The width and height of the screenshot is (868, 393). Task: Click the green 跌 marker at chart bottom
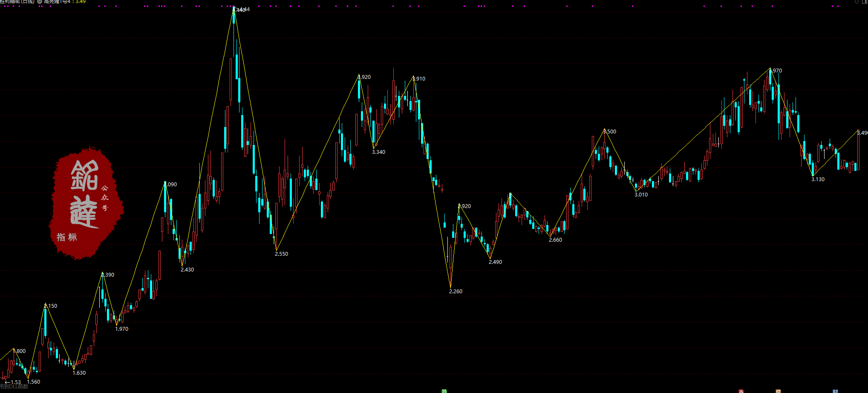(444, 391)
